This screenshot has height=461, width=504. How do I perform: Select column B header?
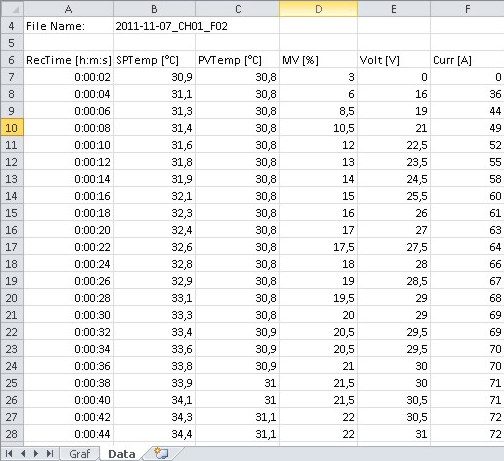point(154,9)
